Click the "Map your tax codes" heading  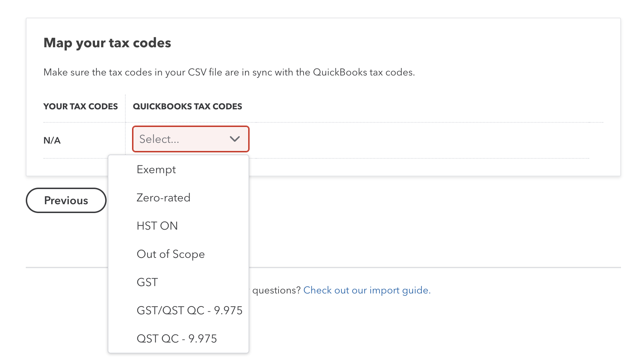click(x=107, y=43)
